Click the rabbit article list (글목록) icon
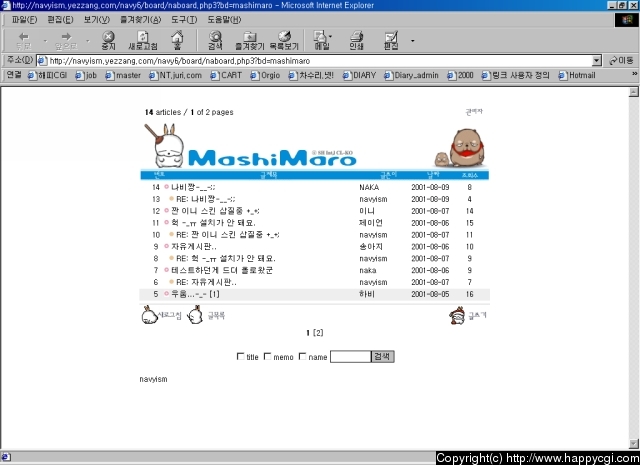The width and height of the screenshot is (640, 465). point(196,315)
